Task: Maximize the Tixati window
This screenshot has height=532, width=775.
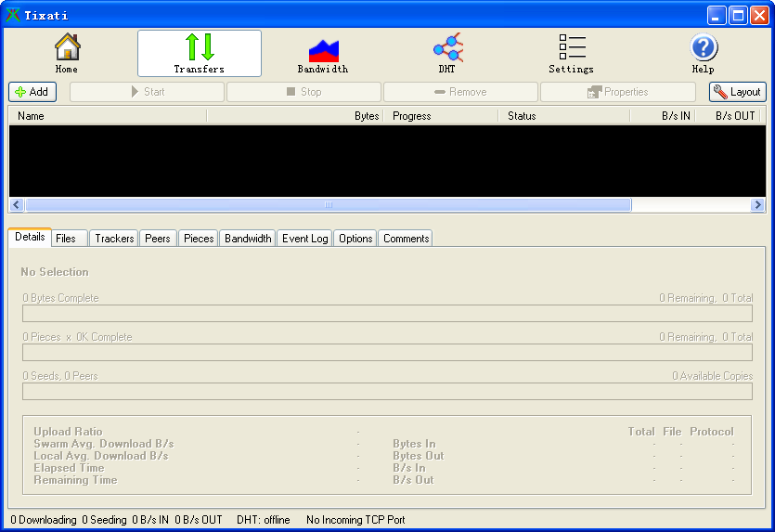Action: (x=738, y=16)
